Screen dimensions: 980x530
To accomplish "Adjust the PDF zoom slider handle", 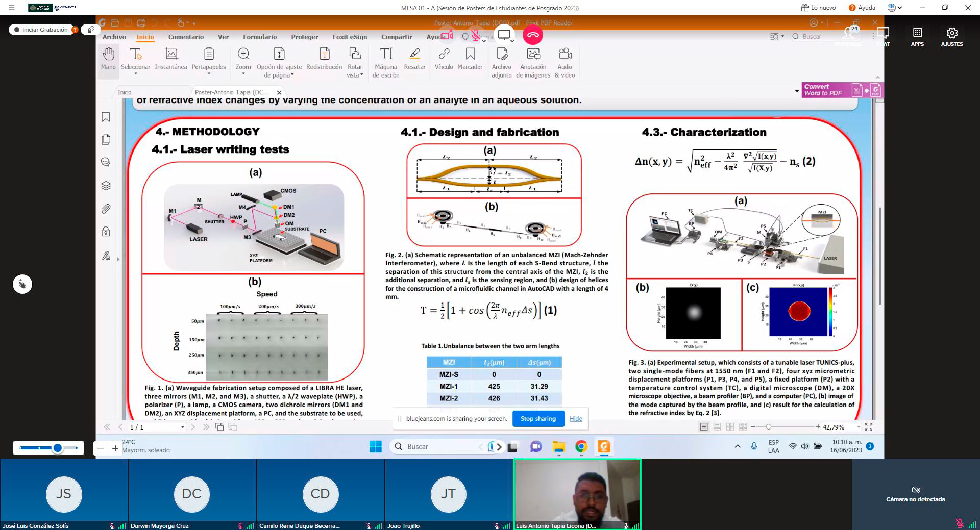I will pos(768,427).
